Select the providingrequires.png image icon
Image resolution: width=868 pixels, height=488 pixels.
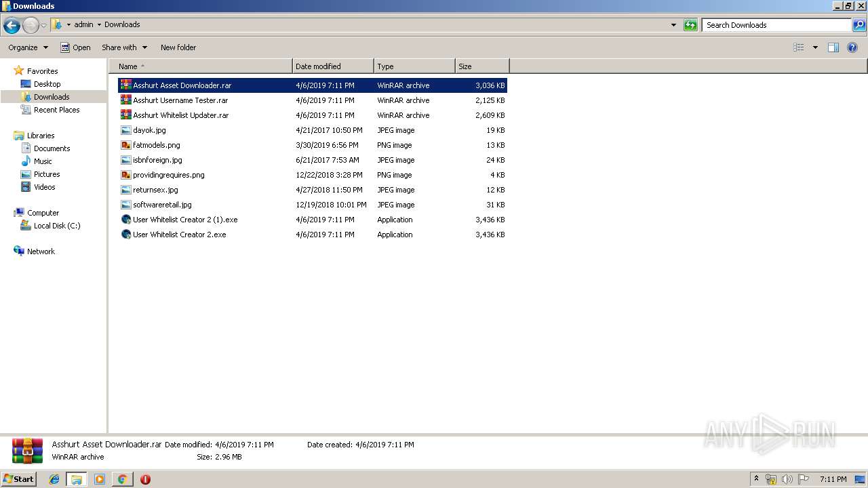[x=125, y=175]
